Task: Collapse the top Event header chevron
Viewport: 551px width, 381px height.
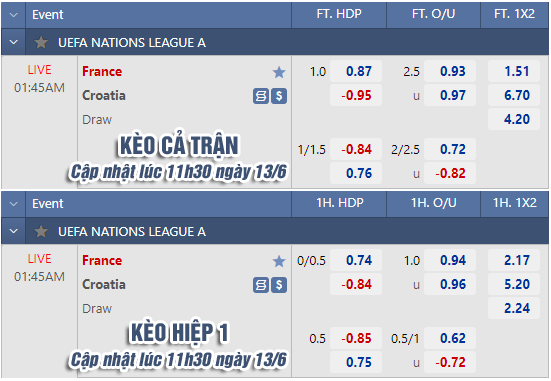Action: (x=13, y=15)
